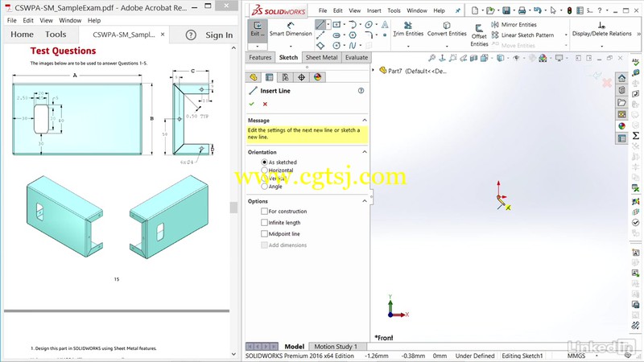Click Home in Acrobat Reader

click(23, 35)
